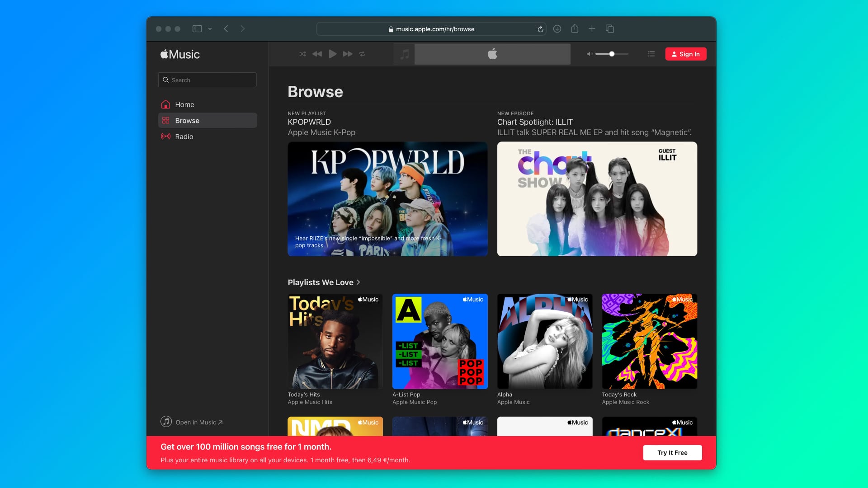The width and height of the screenshot is (868, 488).
Task: Expand Playlists We Love section
Action: [324, 282]
